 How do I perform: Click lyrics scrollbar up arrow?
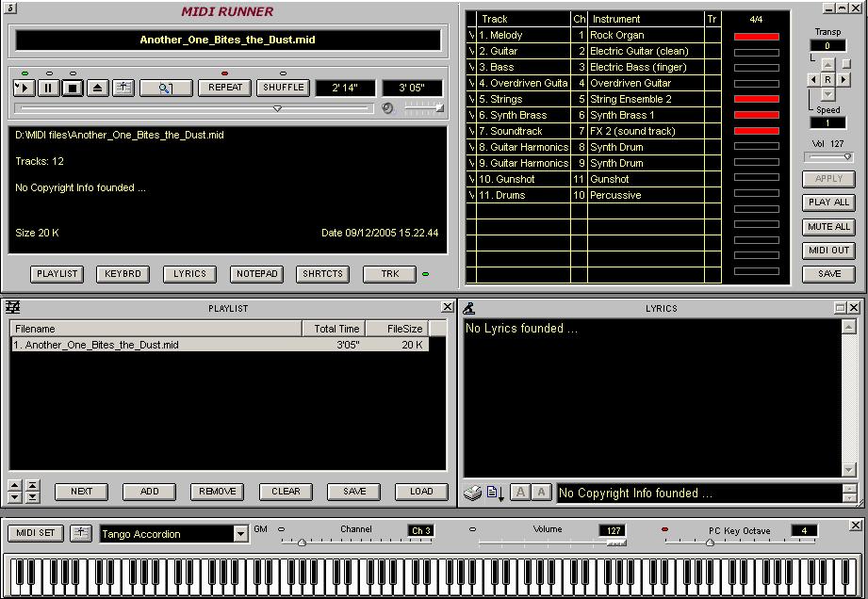click(x=848, y=327)
